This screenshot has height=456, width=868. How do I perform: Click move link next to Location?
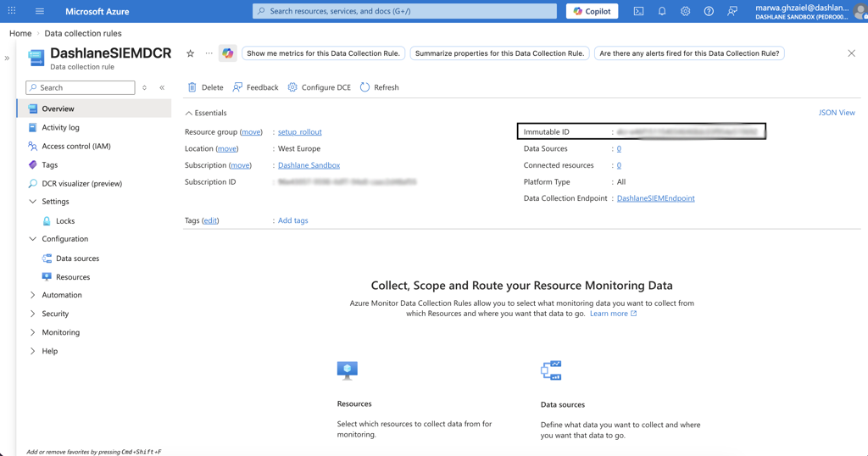227,148
